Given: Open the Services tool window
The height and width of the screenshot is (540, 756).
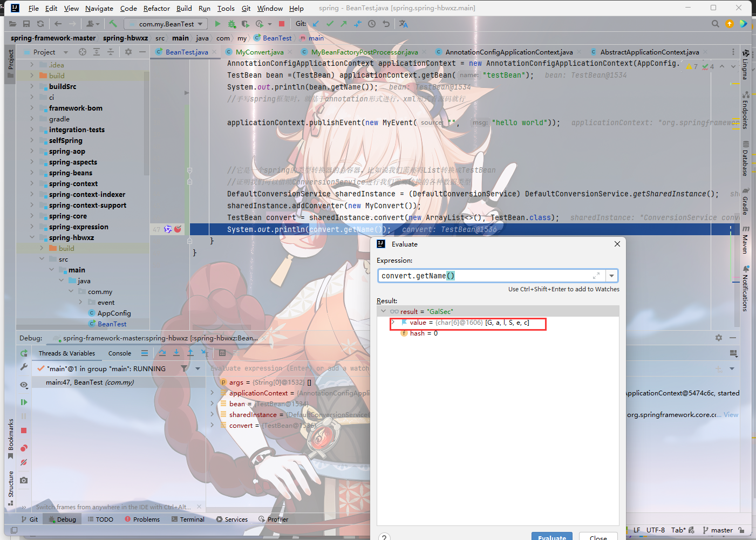Looking at the screenshot, I should coord(232,520).
